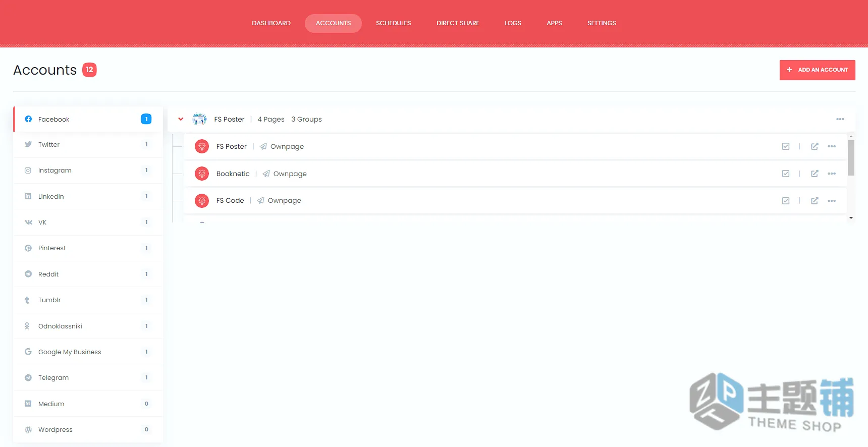Click the scroll up arrow in pages list
Image resolution: width=868 pixels, height=447 pixels.
point(851,136)
